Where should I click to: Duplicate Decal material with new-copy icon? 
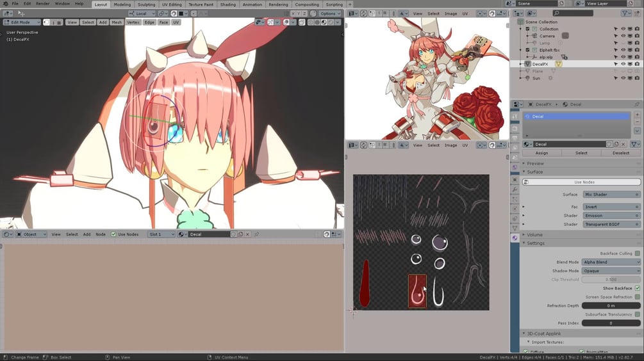[616, 144]
